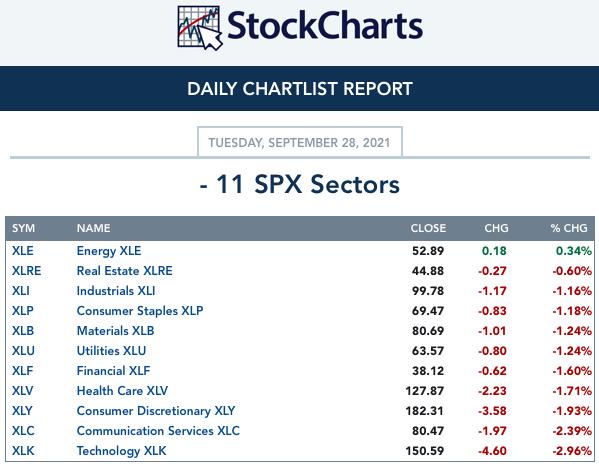Select the XLB symbol link

pos(23,331)
